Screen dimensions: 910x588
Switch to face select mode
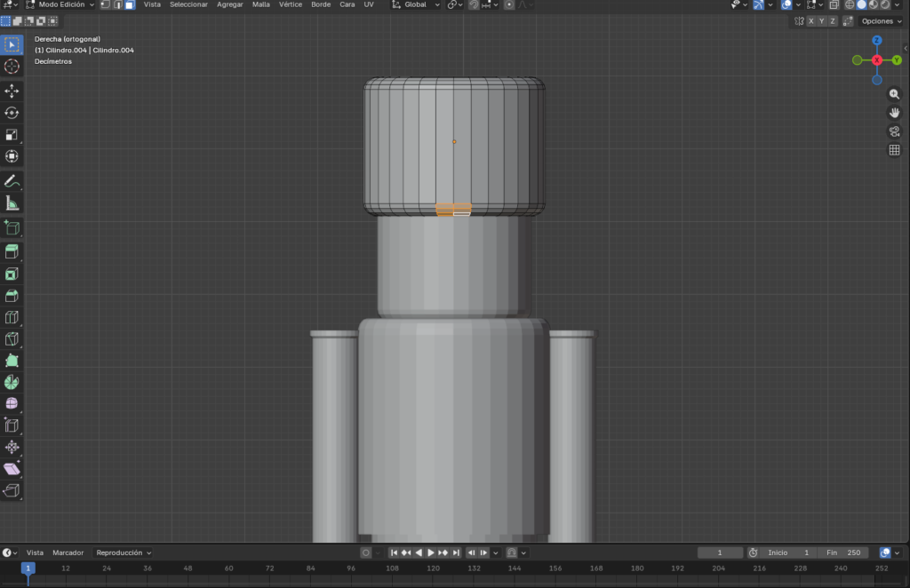click(x=130, y=4)
